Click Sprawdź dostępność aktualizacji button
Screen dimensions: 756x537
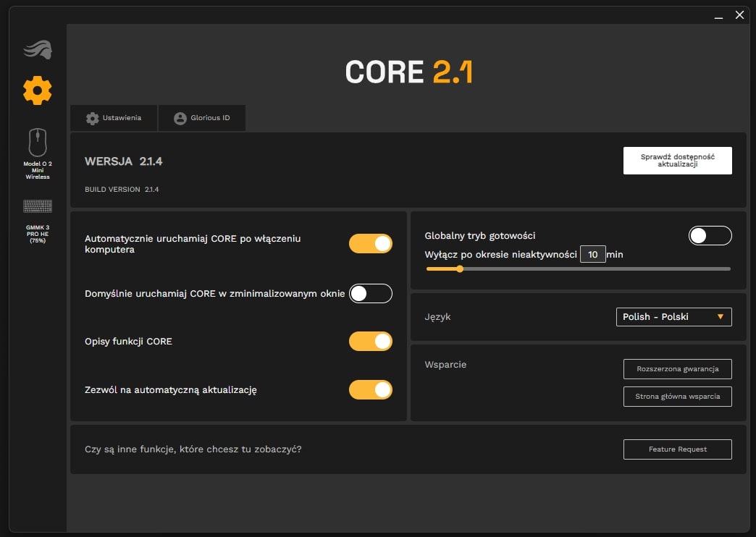[x=677, y=161]
